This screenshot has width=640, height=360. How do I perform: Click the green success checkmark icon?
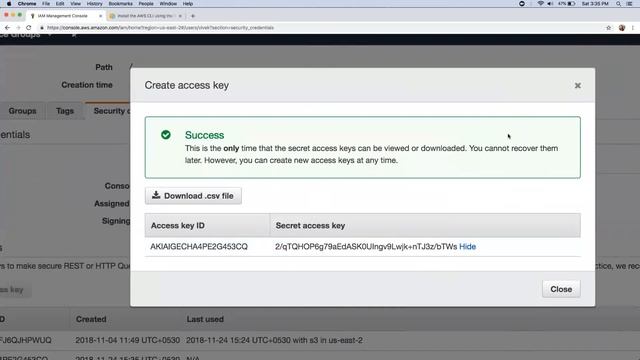(x=166, y=135)
